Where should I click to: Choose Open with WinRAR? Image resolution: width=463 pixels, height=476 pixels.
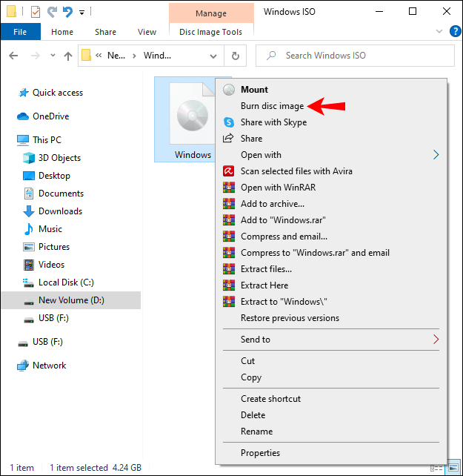[x=331, y=188]
